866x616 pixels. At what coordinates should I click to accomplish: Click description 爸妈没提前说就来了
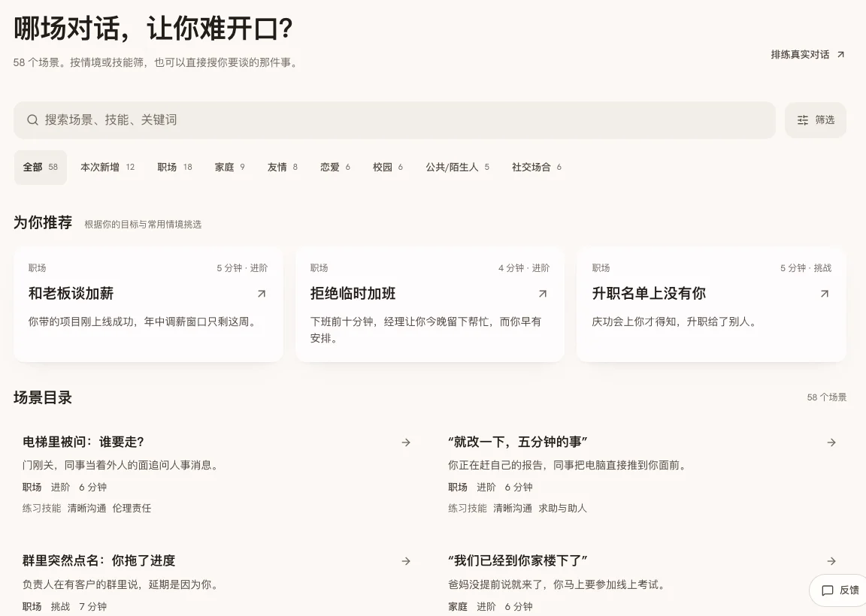coord(558,584)
